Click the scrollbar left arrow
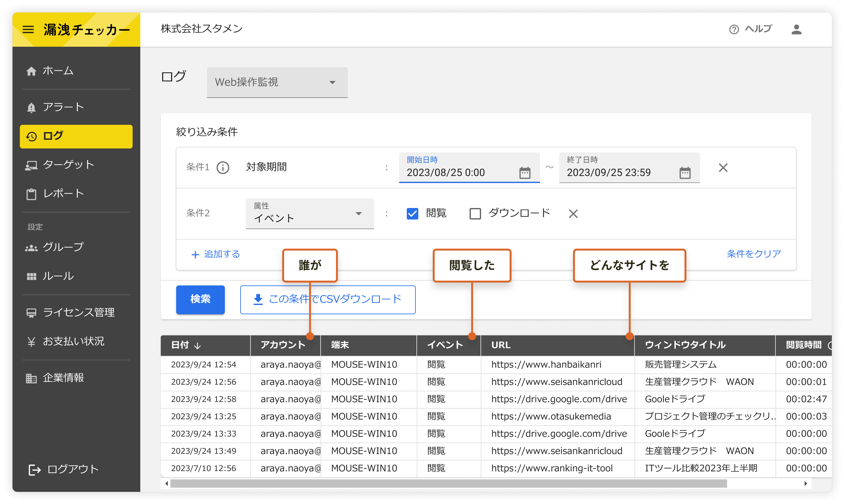Screen dimensions: 844x504 point(166,484)
